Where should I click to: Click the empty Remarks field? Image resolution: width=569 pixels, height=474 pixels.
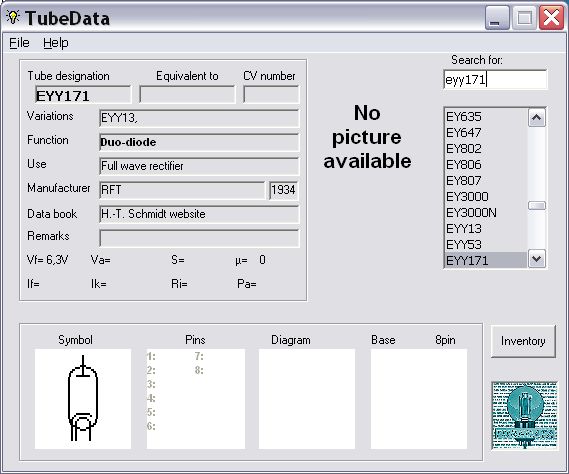coord(199,238)
